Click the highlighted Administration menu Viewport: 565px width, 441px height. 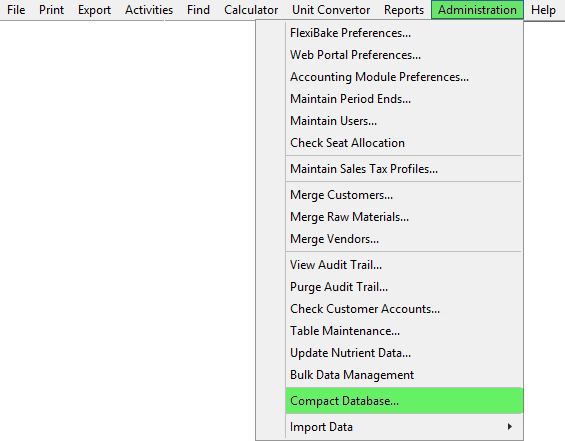point(477,10)
